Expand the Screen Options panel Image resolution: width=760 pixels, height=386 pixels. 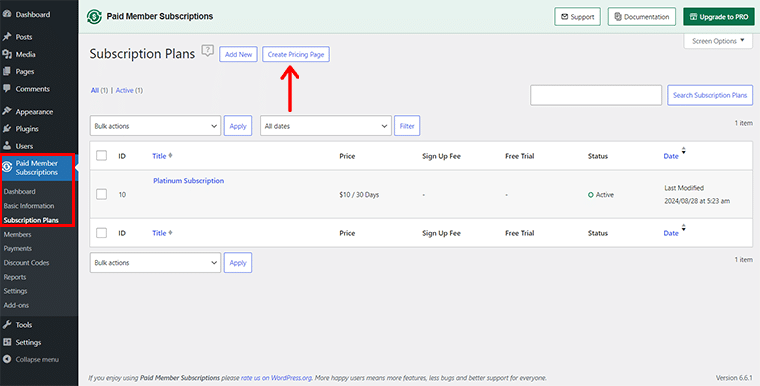click(718, 41)
